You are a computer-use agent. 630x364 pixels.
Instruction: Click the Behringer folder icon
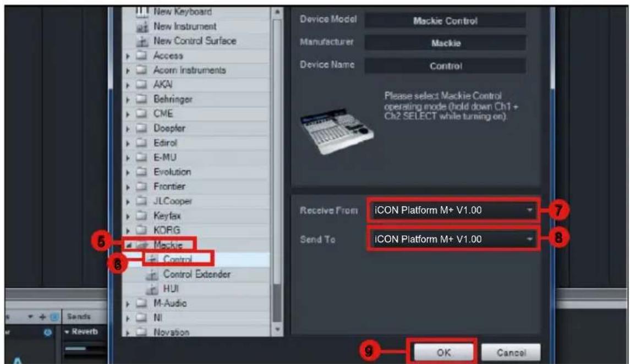(x=141, y=99)
